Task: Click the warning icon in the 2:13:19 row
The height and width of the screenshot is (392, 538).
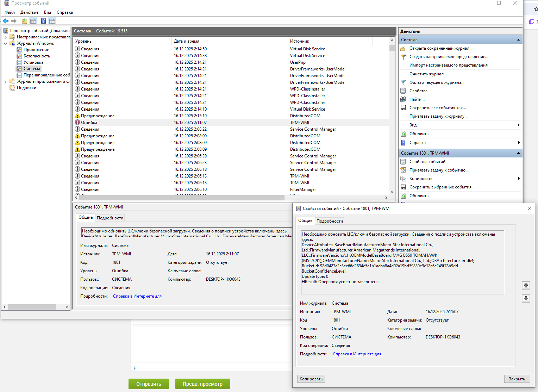Action: [77, 116]
